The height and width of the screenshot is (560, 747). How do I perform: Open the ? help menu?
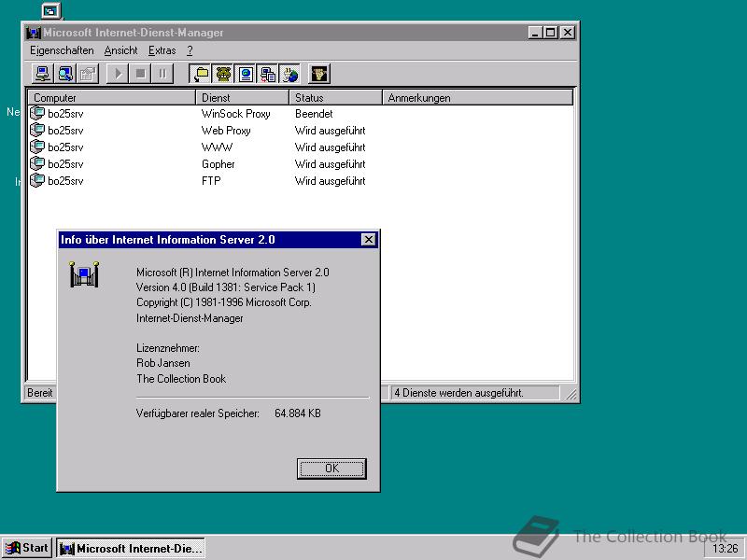(x=190, y=50)
